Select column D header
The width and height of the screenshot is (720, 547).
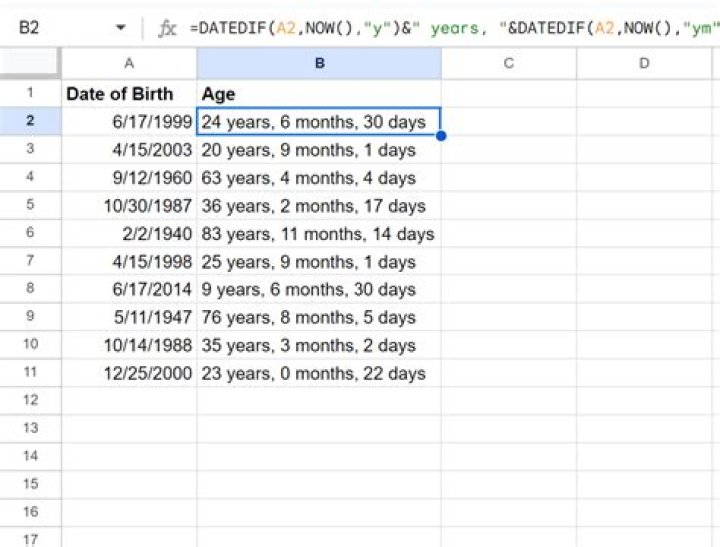[644, 64]
